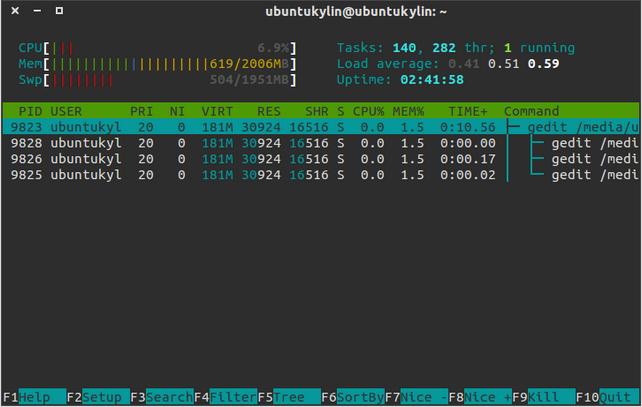642x407 pixels.
Task: Click the CPU usage meter bar
Action: (157, 48)
